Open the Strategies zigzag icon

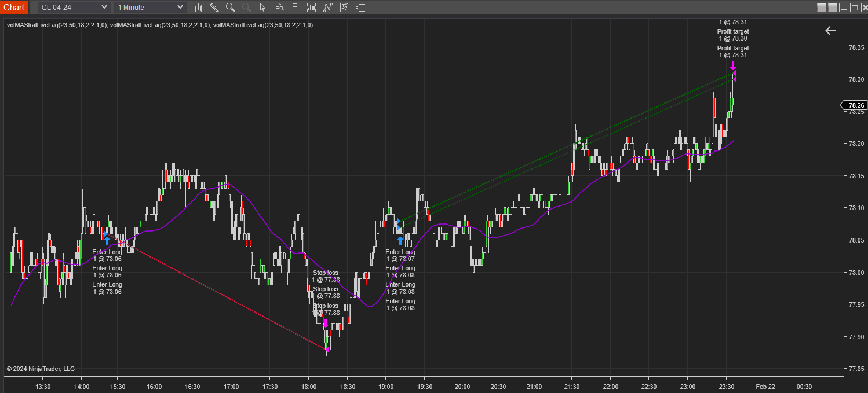[x=328, y=8]
